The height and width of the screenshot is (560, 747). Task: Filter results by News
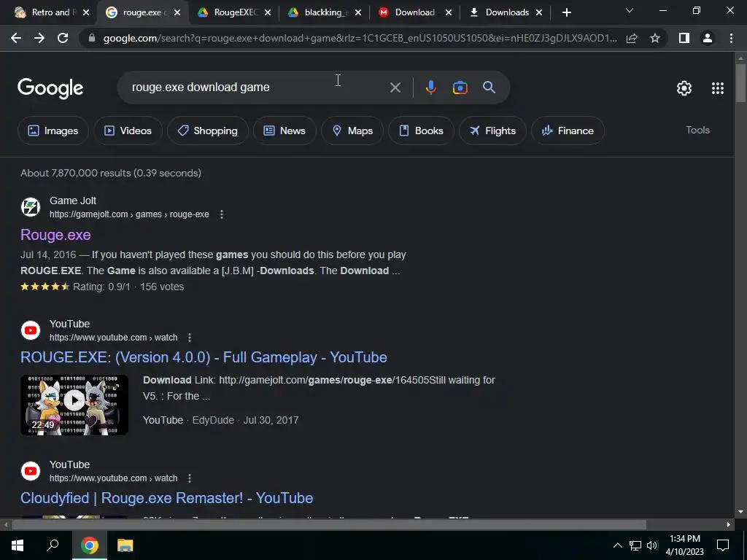(285, 131)
